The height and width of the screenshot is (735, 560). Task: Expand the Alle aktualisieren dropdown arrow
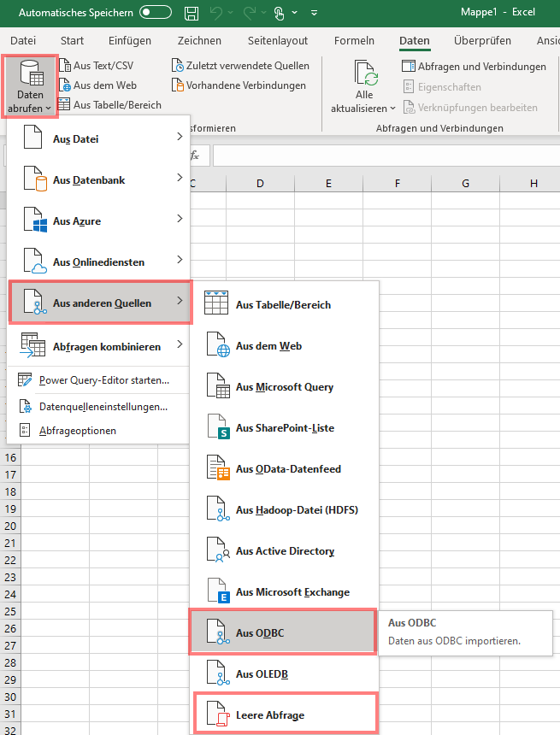pos(392,109)
